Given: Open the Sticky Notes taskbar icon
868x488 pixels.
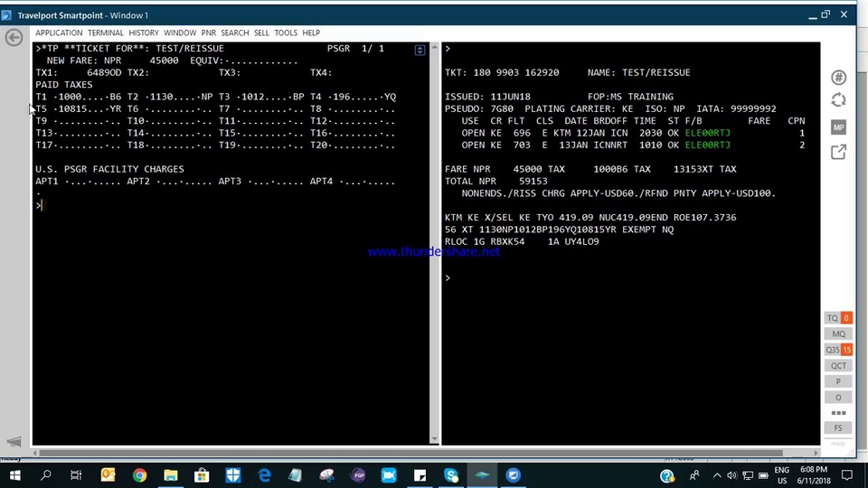Looking at the screenshot, I should [x=420, y=475].
